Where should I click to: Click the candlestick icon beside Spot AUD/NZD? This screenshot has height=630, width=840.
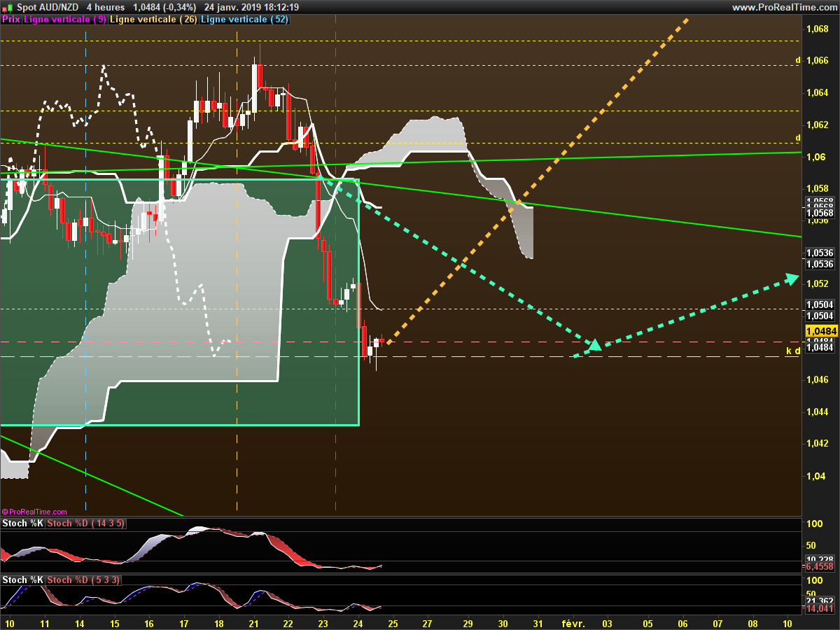point(7,7)
